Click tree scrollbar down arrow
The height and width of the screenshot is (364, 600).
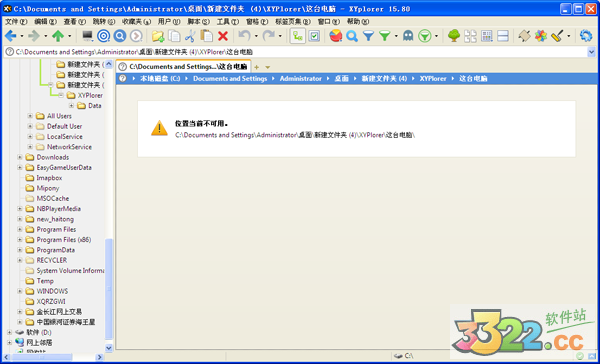point(109,348)
